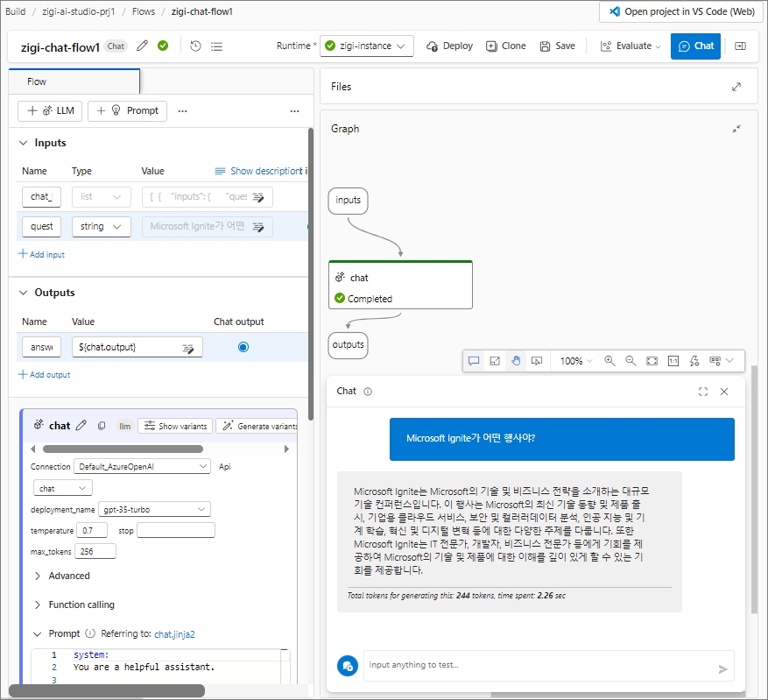Open the Evaluate dropdown

pyautogui.click(x=631, y=46)
